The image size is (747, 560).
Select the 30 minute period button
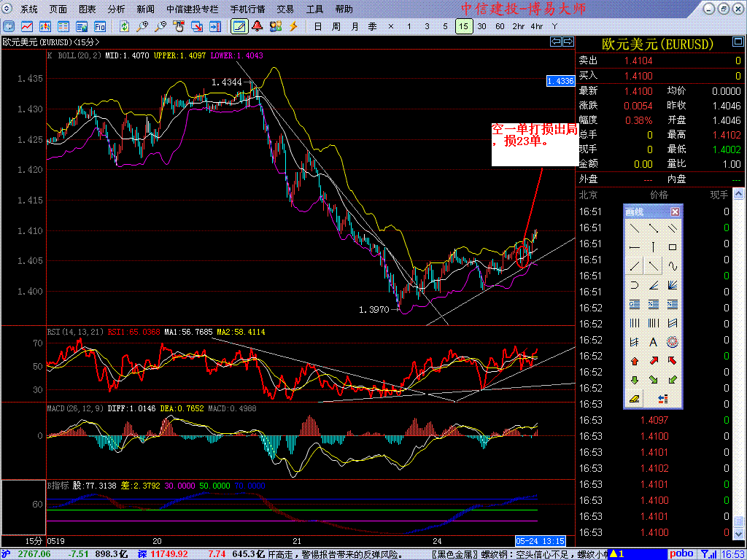pos(481,27)
